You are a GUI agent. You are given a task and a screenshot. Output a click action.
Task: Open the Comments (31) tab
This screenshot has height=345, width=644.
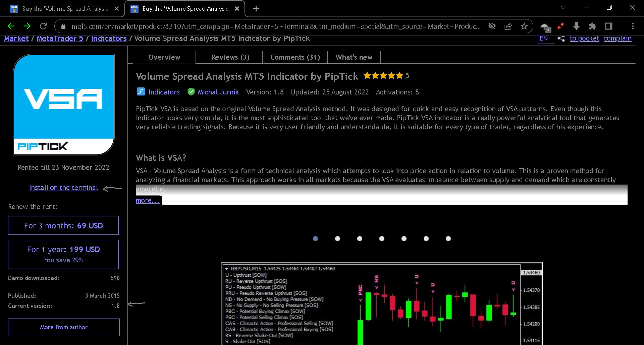(x=295, y=57)
